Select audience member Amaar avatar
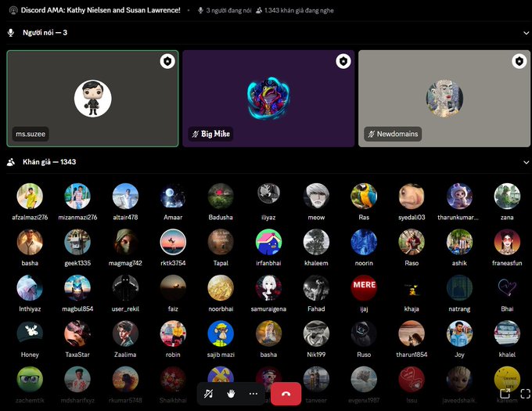The height and width of the screenshot is (411, 532). coord(173,196)
